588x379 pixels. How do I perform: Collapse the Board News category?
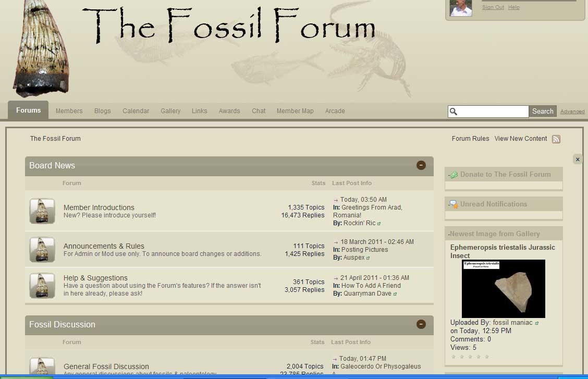click(421, 165)
